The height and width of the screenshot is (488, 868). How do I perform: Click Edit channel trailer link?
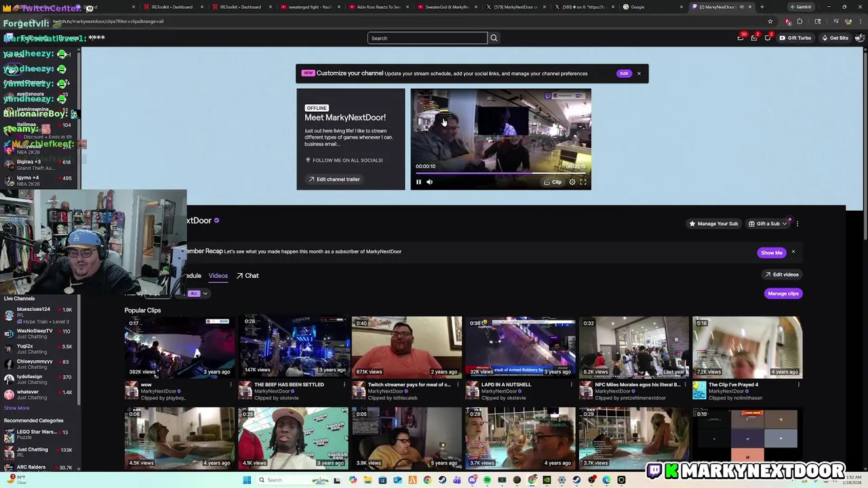(334, 179)
